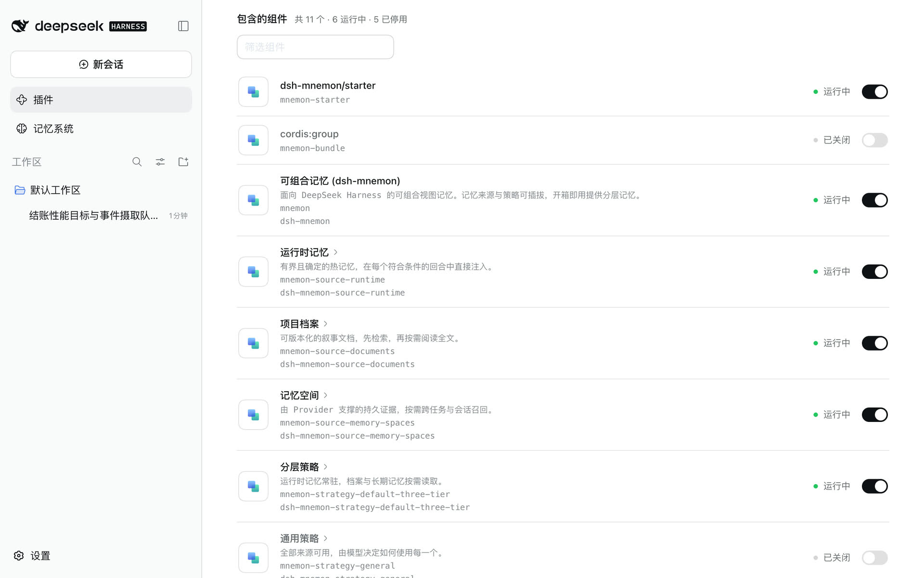Open the 记忆系统 sidebar menu
924x578 pixels.
coord(101,129)
